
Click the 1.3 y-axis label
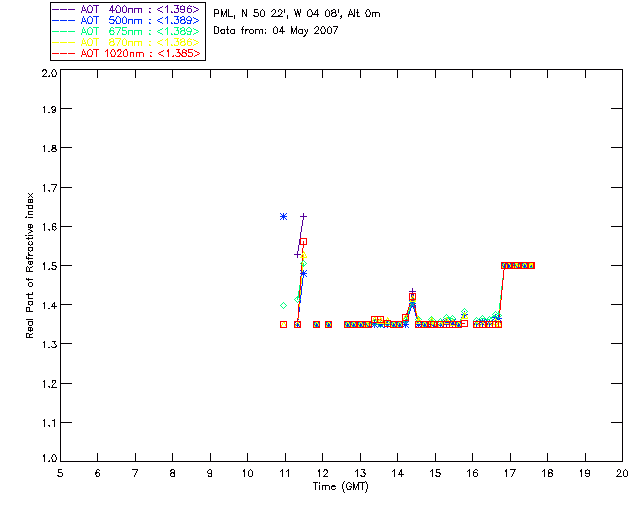click(x=49, y=344)
